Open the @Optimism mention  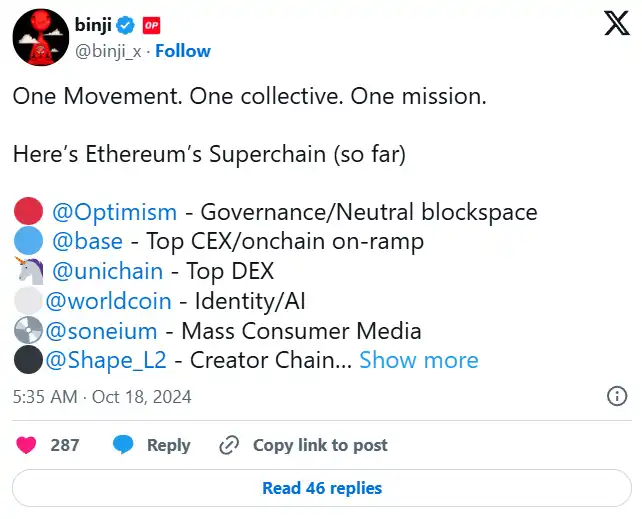115,212
